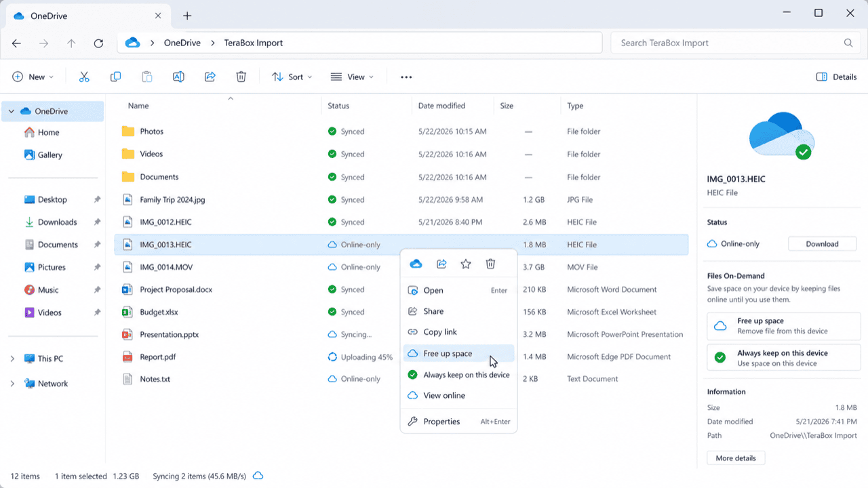Click the Paste clipboard icon in toolbar
This screenshot has width=868, height=488.
[147, 77]
